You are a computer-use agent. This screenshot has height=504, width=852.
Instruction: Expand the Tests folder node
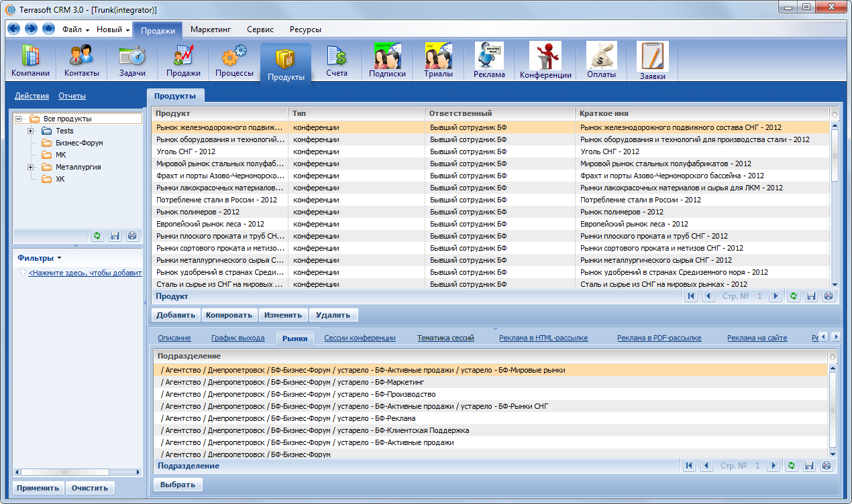pos(30,131)
